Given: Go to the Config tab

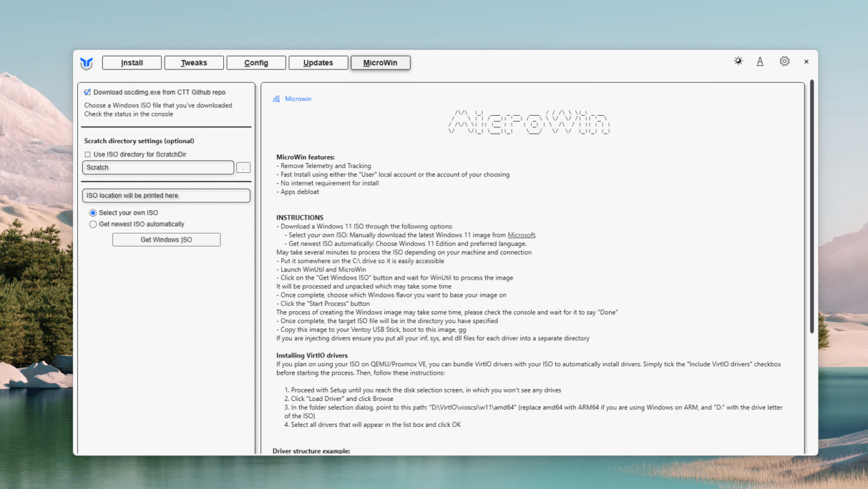Looking at the screenshot, I should click(x=256, y=63).
